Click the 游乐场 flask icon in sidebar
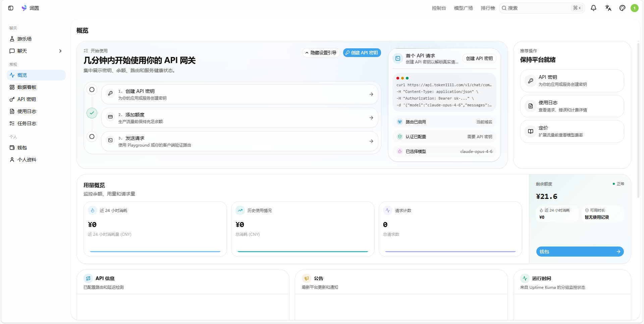This screenshot has width=644, height=324. (x=12, y=39)
